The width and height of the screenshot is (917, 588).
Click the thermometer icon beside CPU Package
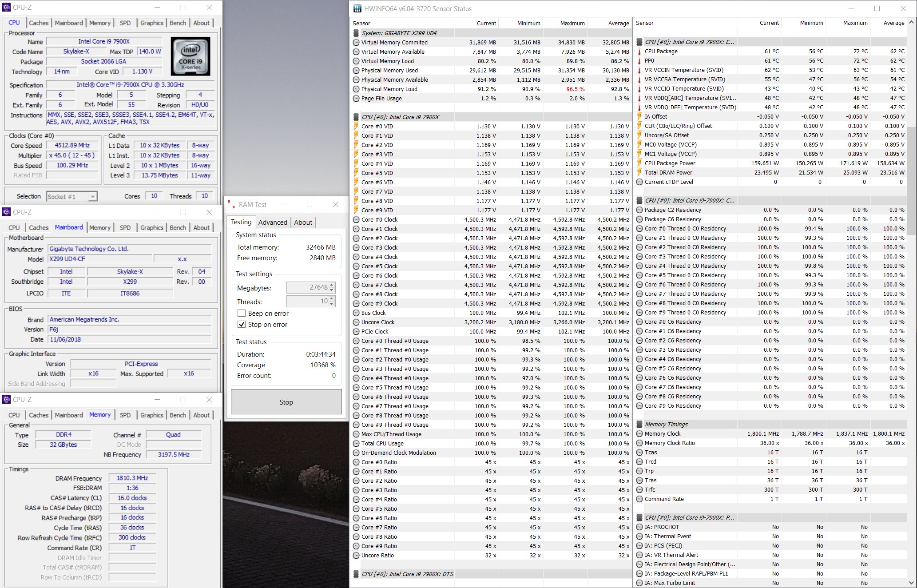click(x=639, y=52)
